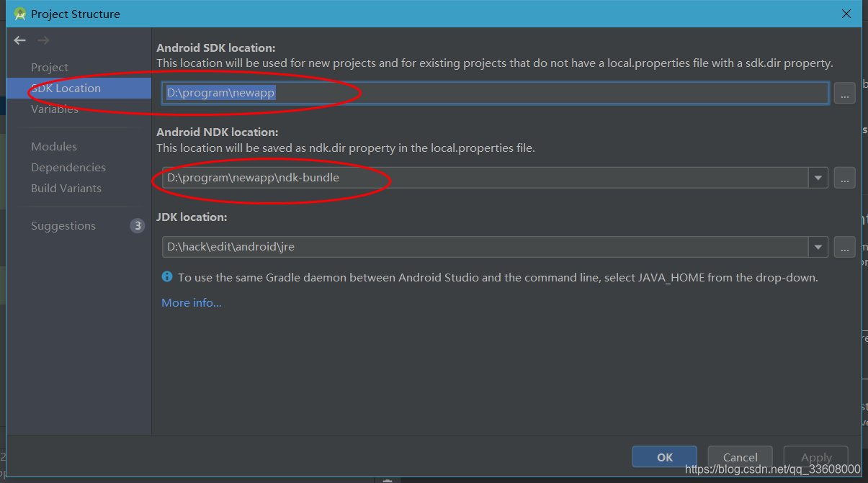Switch to Dependencies section

(x=68, y=167)
